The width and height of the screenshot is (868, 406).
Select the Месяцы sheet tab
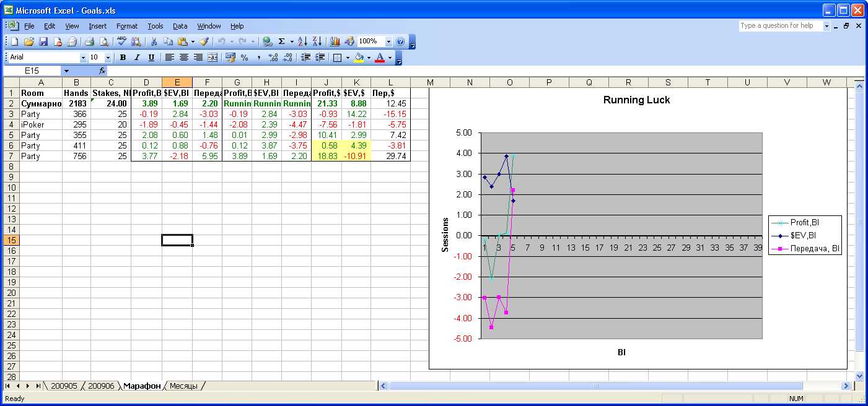pos(184,386)
